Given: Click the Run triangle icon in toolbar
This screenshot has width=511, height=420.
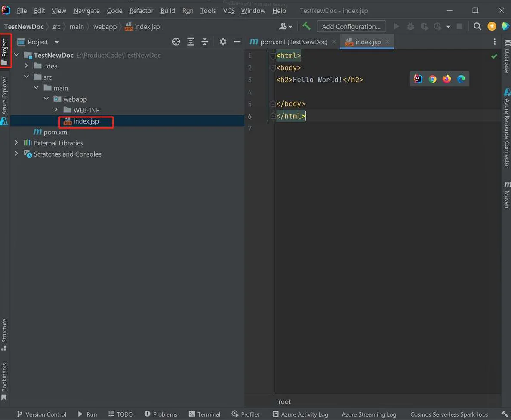Looking at the screenshot, I should click(396, 26).
